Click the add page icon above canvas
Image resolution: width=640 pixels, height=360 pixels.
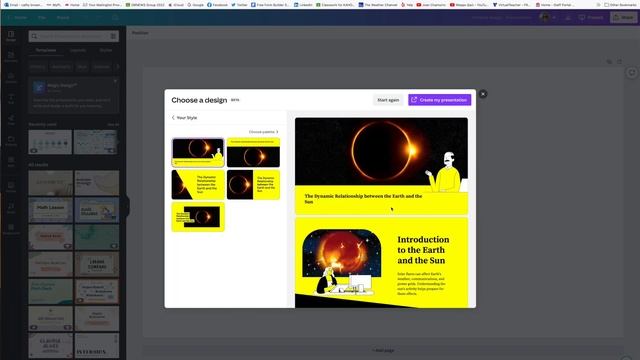point(620,61)
